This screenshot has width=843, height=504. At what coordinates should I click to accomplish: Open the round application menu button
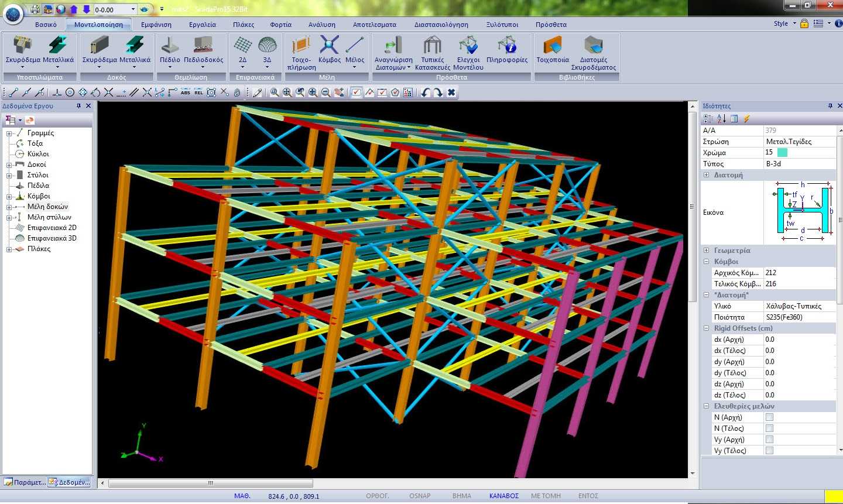(13, 13)
